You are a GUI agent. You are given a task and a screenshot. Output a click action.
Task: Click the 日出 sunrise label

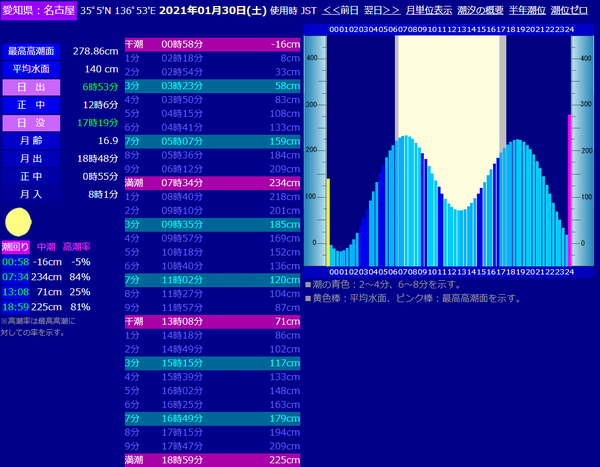point(31,87)
